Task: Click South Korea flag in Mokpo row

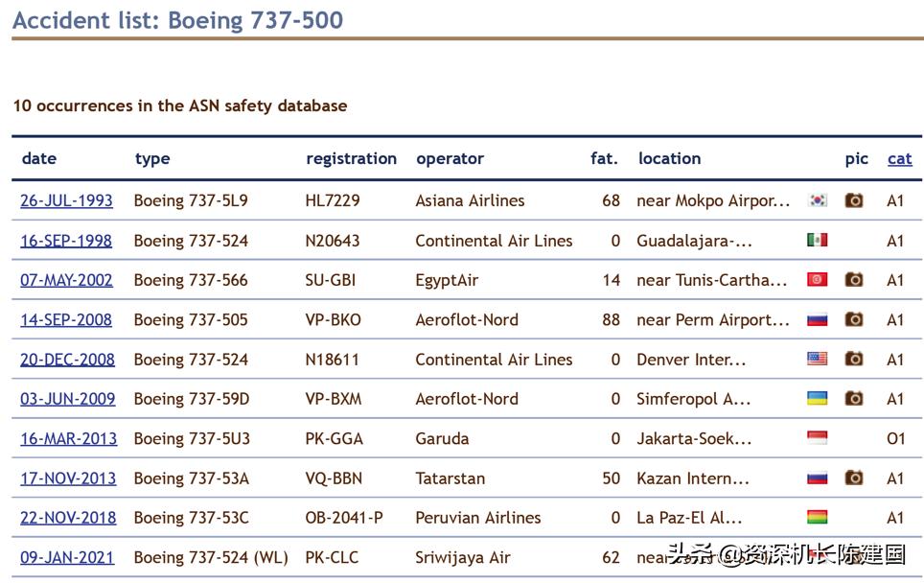Action: [817, 200]
